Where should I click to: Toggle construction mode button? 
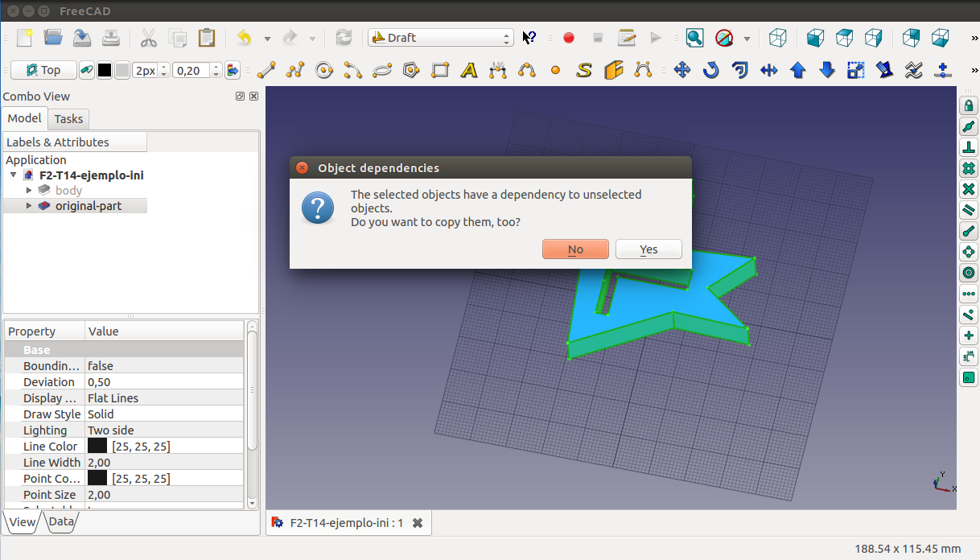[88, 71]
